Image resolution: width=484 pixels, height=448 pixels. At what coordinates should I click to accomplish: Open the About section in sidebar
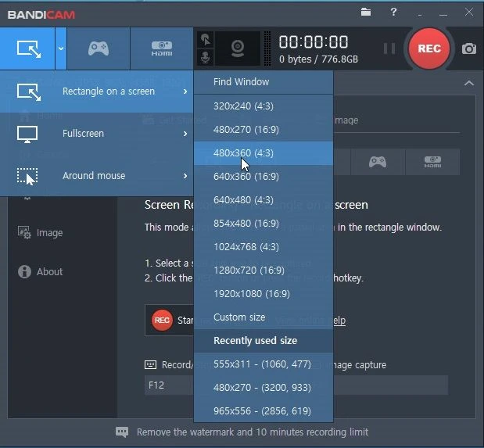49,271
